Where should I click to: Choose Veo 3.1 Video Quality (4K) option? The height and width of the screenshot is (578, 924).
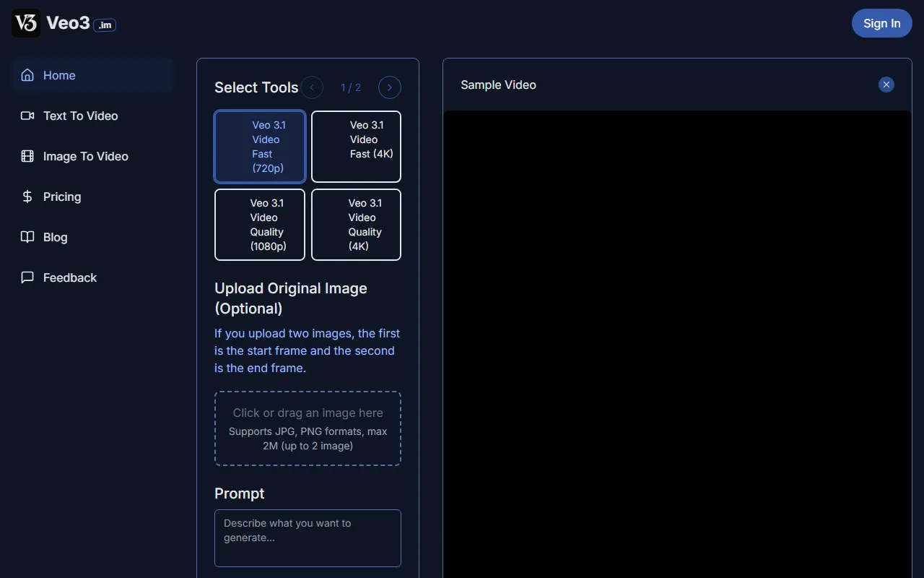point(356,225)
